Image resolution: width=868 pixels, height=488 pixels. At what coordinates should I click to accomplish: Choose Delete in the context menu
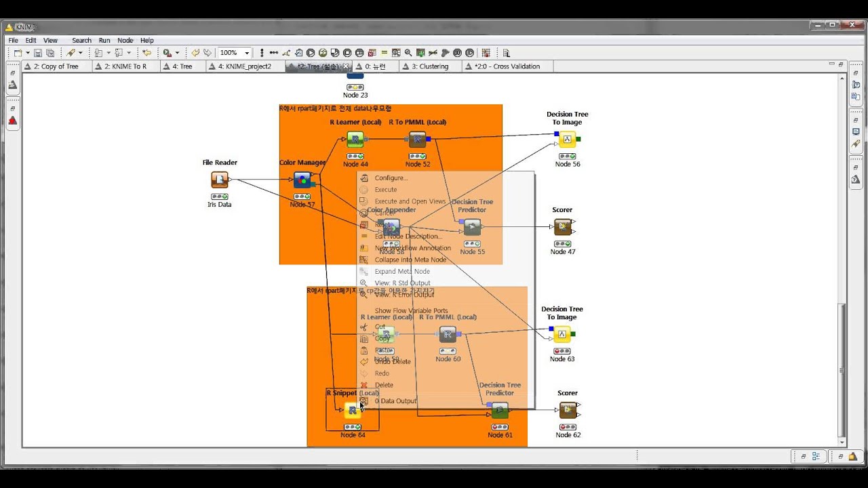click(x=384, y=385)
